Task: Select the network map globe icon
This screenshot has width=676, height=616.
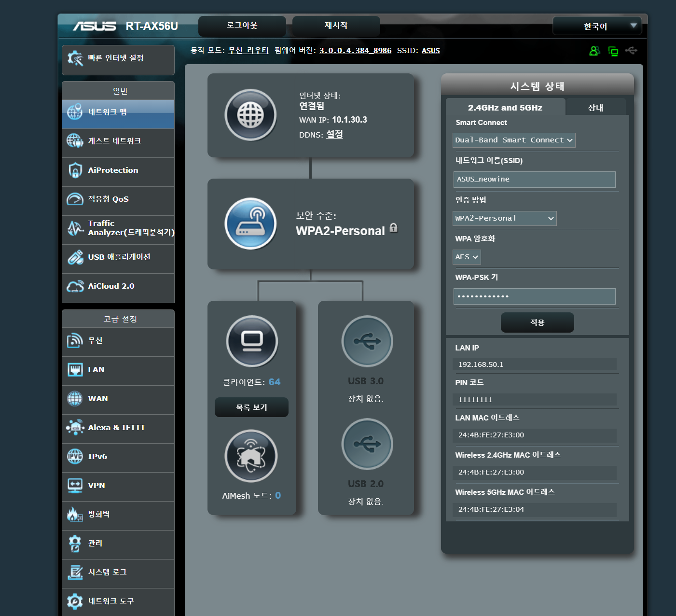Action: [75, 112]
